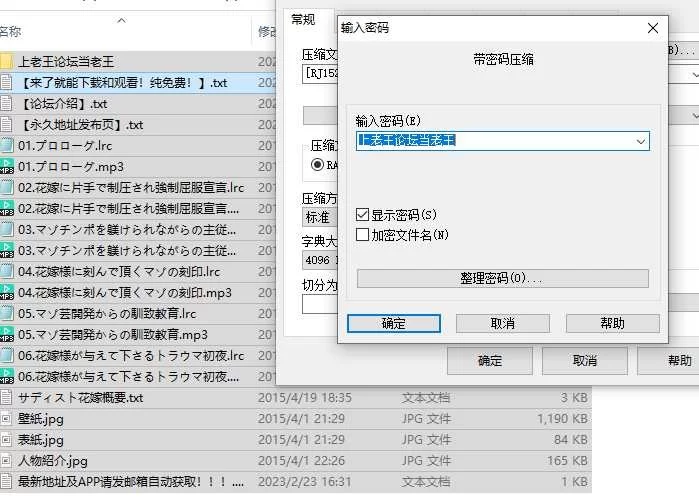Click the icon of 05.マゾ芸開発からの馴致教育.lrc
Image resolution: width=699 pixels, height=499 pixels.
pos(6,313)
